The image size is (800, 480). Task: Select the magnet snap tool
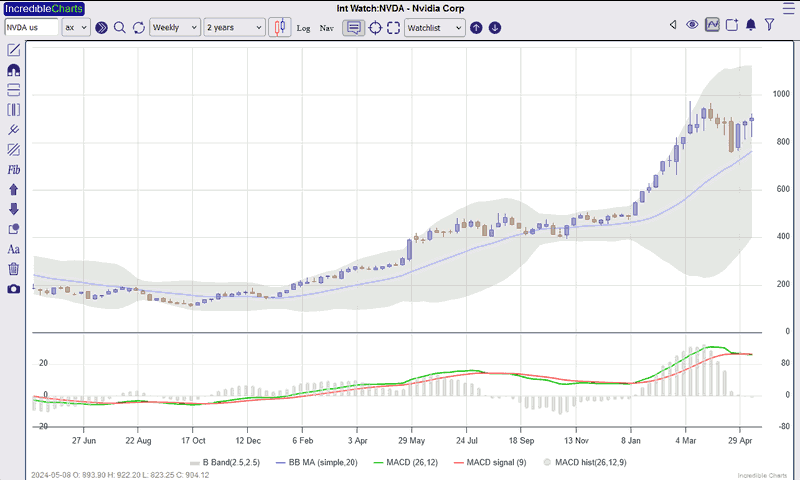coord(14,70)
